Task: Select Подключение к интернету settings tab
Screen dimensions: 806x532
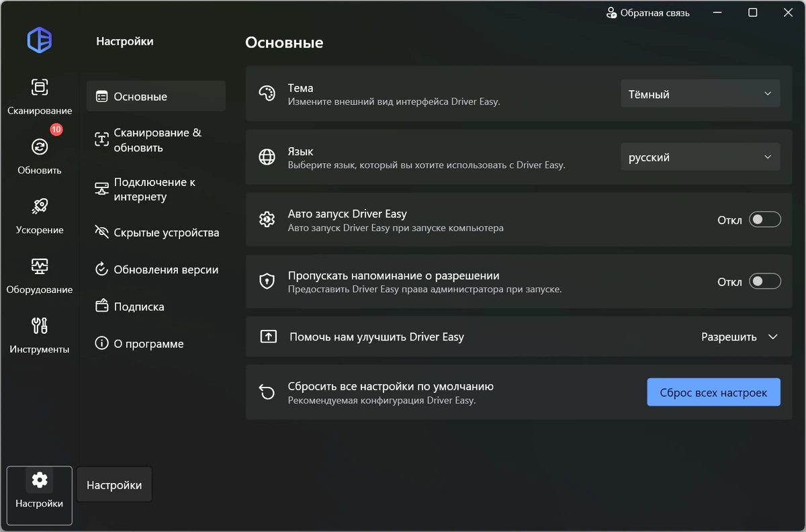Action: point(156,189)
